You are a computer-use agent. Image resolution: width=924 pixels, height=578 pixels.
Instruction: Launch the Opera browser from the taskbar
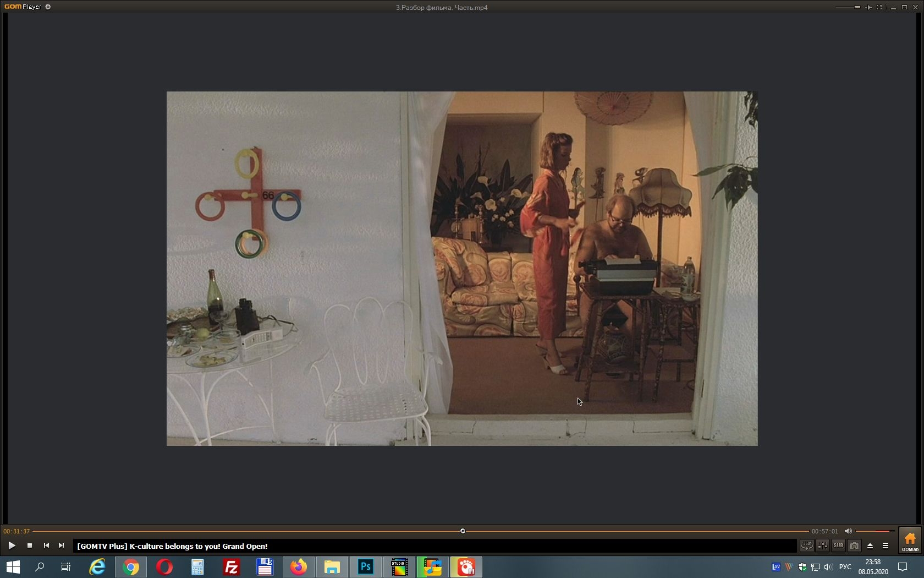point(164,567)
